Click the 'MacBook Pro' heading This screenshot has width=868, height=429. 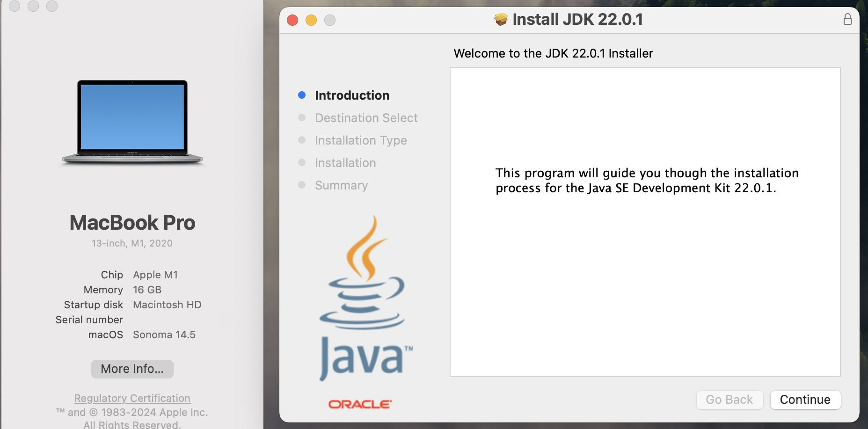132,223
